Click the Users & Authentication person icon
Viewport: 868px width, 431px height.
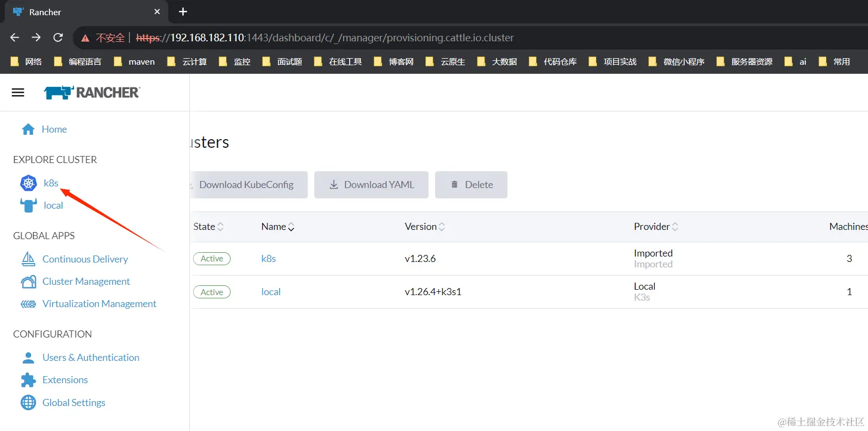pyautogui.click(x=28, y=358)
